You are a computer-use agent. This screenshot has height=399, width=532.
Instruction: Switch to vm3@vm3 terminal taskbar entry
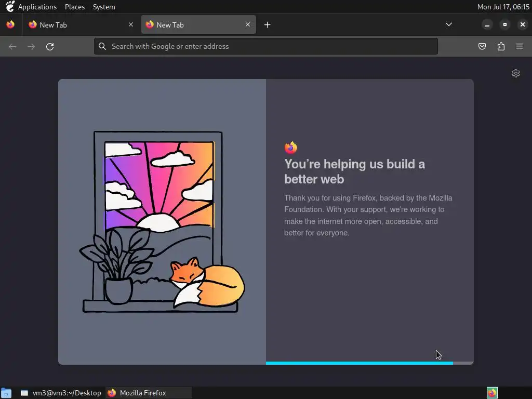pos(61,393)
